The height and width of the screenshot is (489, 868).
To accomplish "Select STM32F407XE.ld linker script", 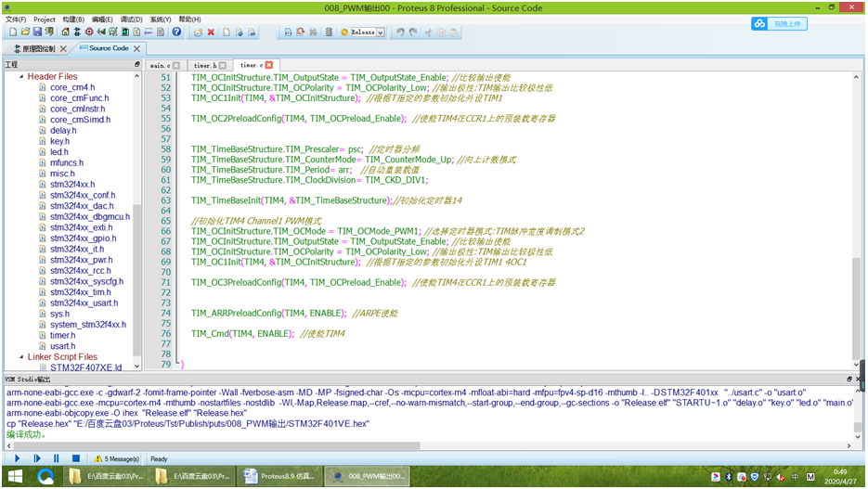I will (85, 367).
